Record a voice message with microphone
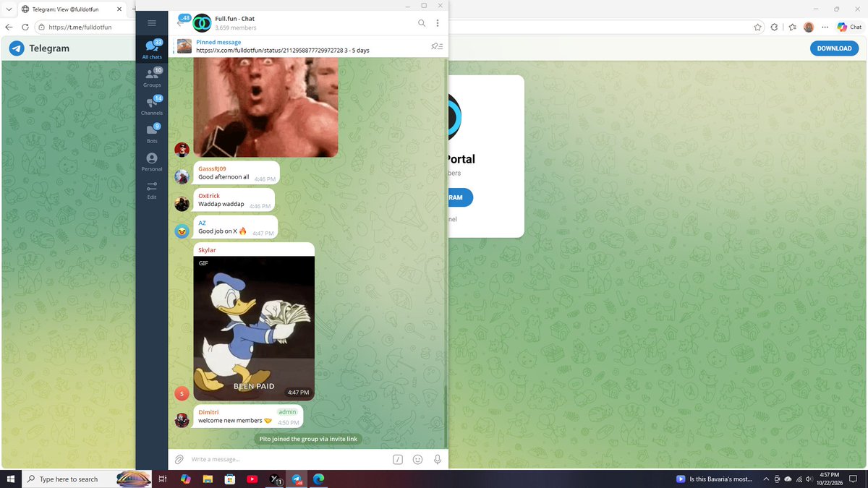 tap(438, 459)
